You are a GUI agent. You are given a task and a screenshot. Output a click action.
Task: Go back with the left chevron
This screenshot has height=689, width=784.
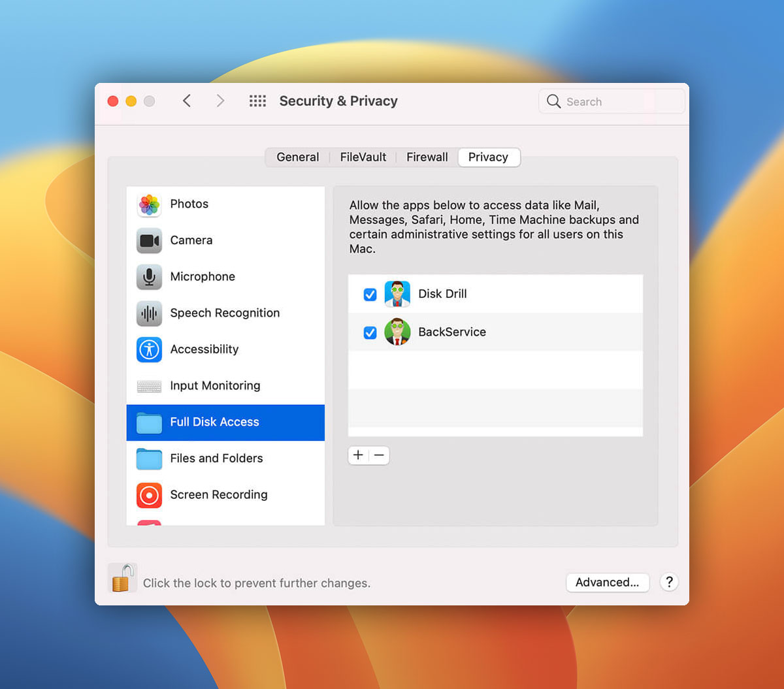pyautogui.click(x=187, y=101)
